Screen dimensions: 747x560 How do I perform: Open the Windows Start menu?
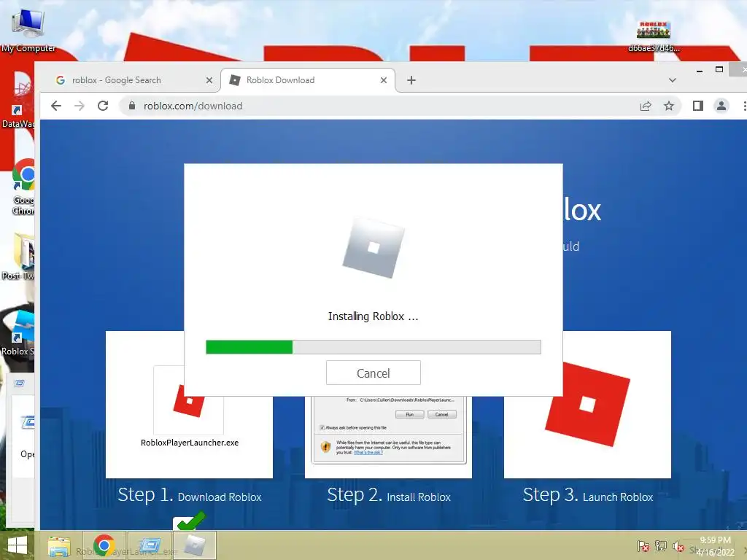[x=18, y=545]
